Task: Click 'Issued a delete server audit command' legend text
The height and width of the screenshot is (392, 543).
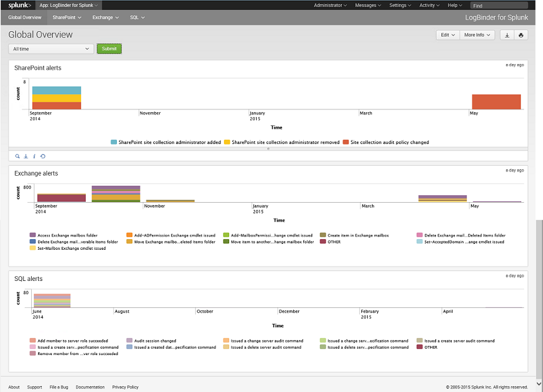Action: 266,347
